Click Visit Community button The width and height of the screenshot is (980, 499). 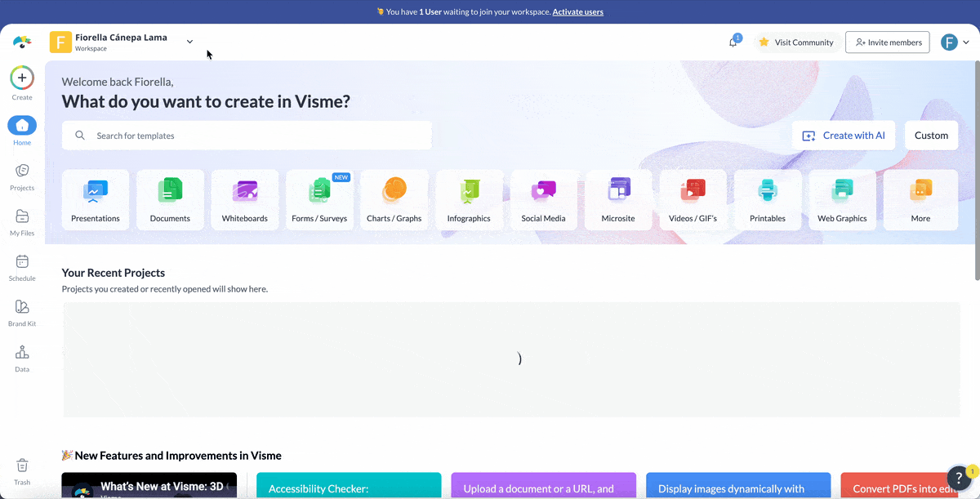(796, 42)
